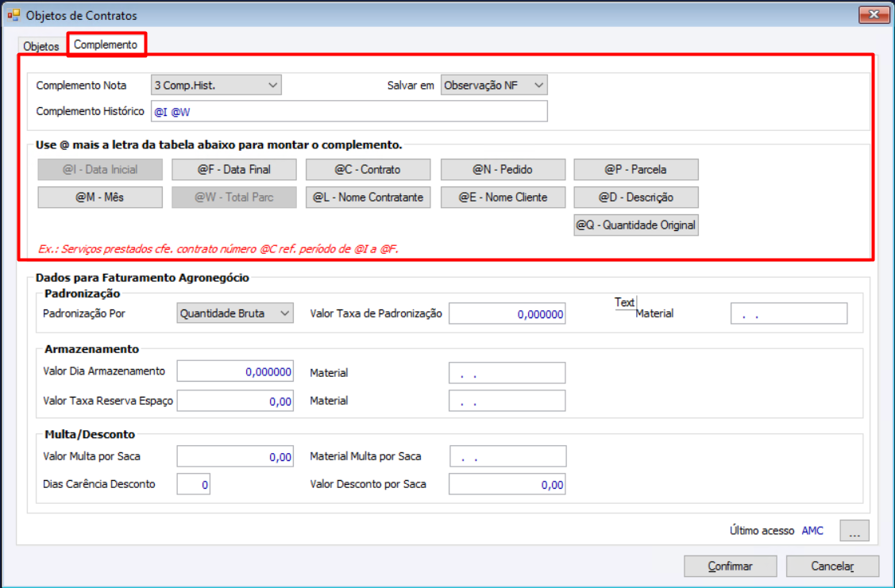Insert the @P - Parcela tag
The image size is (895, 588).
coord(636,169)
